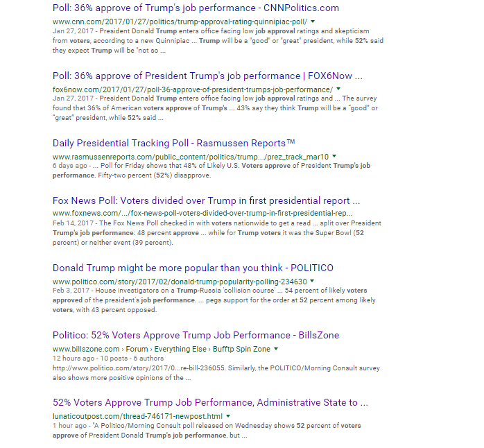484x448 pixels.
Task: Click the '6 days ago' Rasmussen snippet date
Action: click(x=70, y=166)
